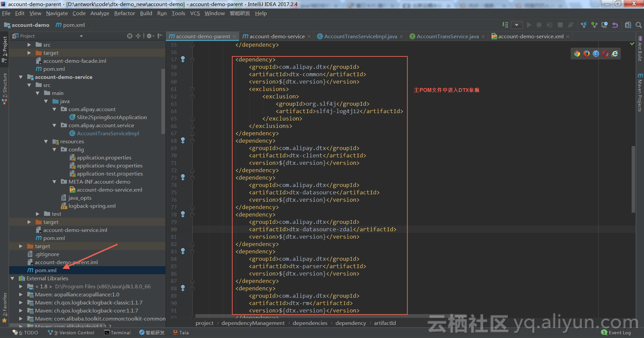Image resolution: width=644 pixels, height=338 pixels.
Task: Open the file in Chrome browser
Action: point(577,54)
